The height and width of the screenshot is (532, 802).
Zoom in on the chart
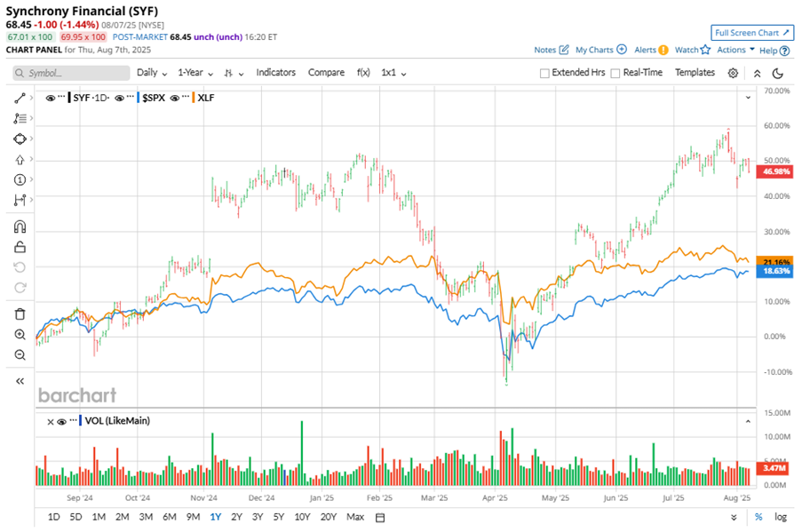click(20, 335)
